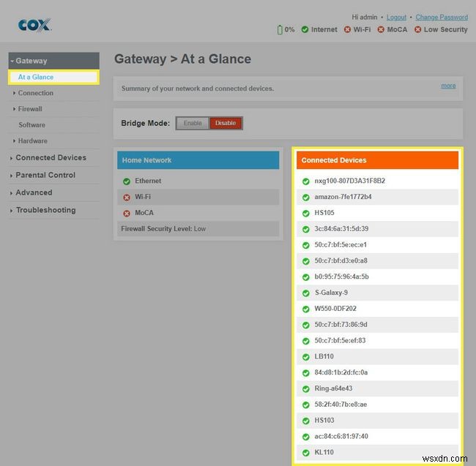Click the S-Galaxy-9 device name
Screen dimensions: 476x466
click(331, 293)
